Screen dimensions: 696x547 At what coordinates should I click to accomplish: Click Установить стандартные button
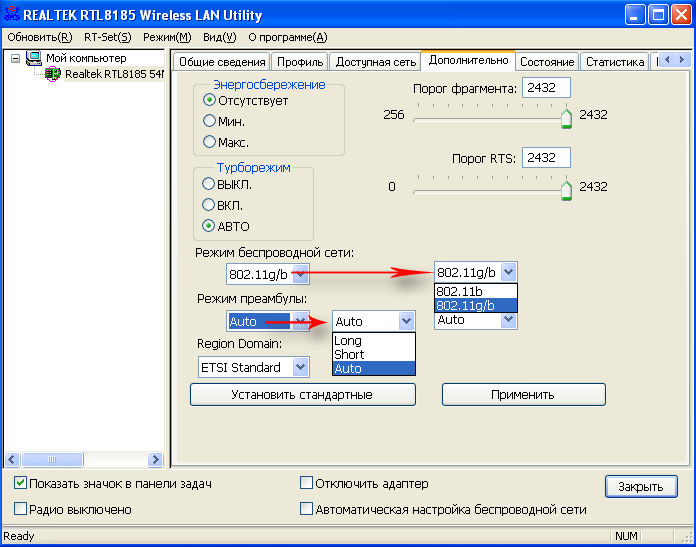pyautogui.click(x=303, y=394)
